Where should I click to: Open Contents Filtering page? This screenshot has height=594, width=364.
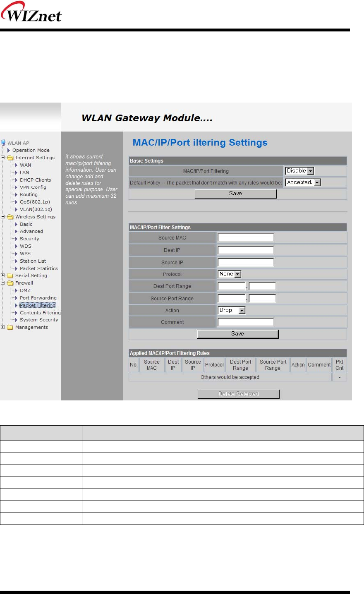point(40,313)
